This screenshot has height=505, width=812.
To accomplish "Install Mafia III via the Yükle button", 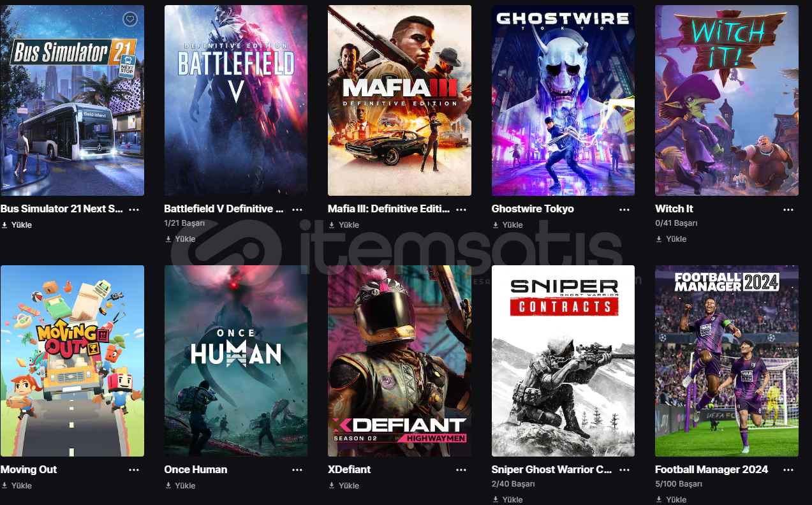I will (344, 225).
